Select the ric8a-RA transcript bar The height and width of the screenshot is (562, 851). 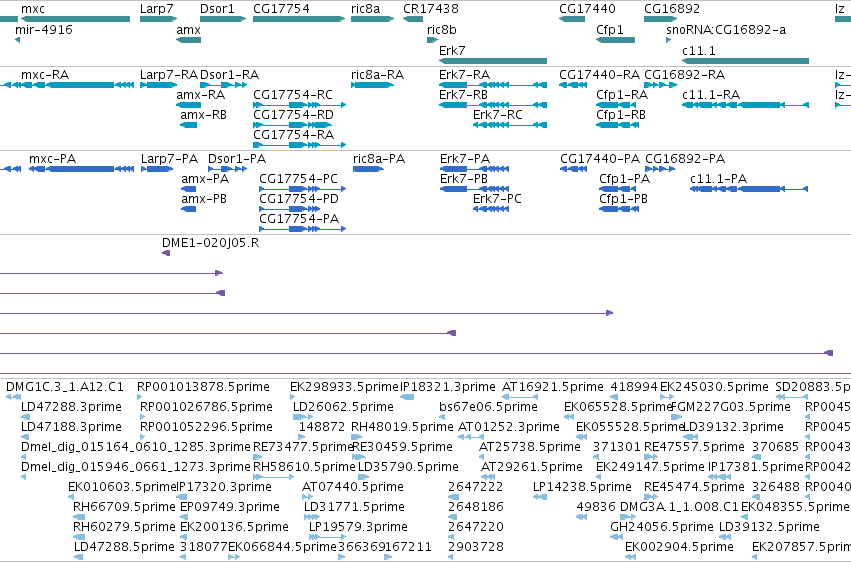[x=372, y=85]
